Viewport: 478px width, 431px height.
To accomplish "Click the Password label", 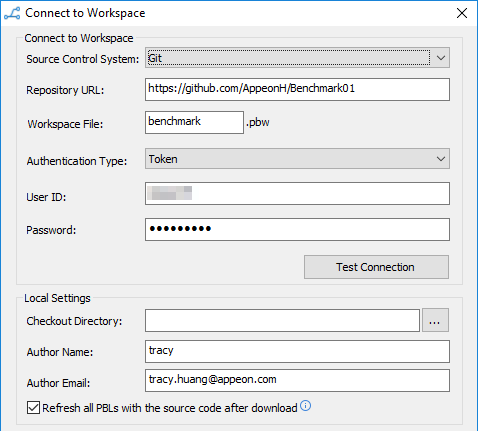I will 51,230.
